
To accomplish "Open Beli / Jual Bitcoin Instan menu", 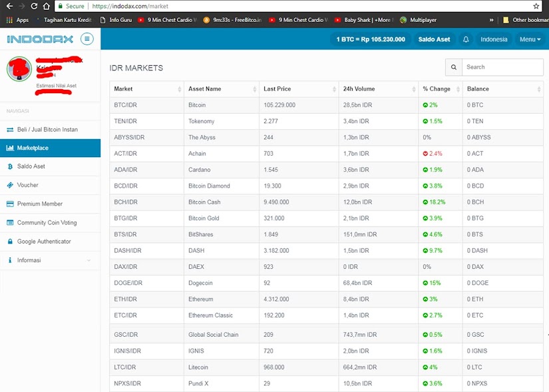I will pyautogui.click(x=50, y=130).
